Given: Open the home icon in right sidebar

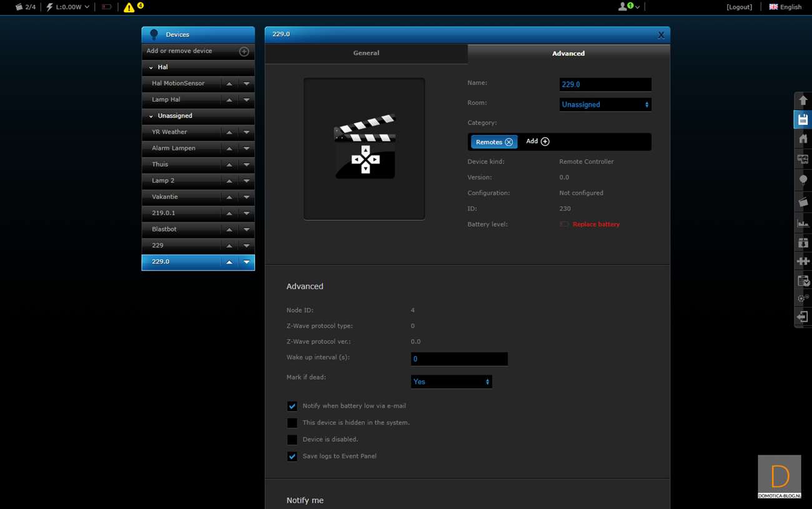Looking at the screenshot, I should pos(803,139).
